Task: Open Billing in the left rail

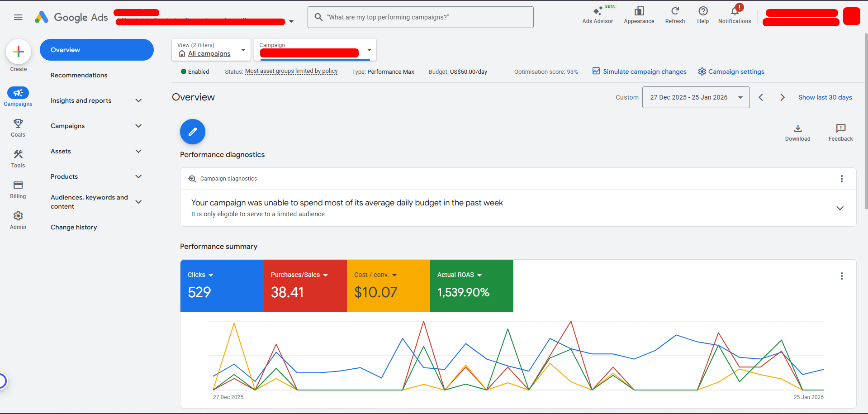Action: pyautogui.click(x=18, y=189)
